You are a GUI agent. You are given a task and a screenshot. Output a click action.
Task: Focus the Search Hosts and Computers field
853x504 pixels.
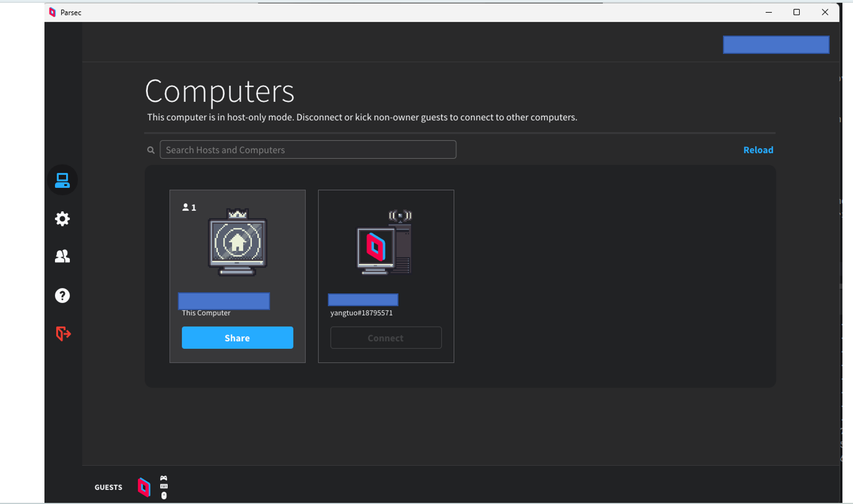click(308, 149)
